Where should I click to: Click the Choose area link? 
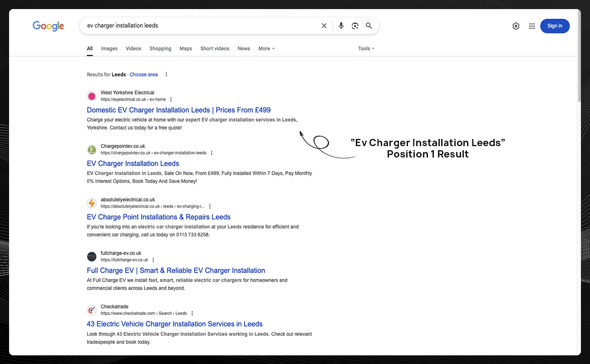[x=143, y=74]
